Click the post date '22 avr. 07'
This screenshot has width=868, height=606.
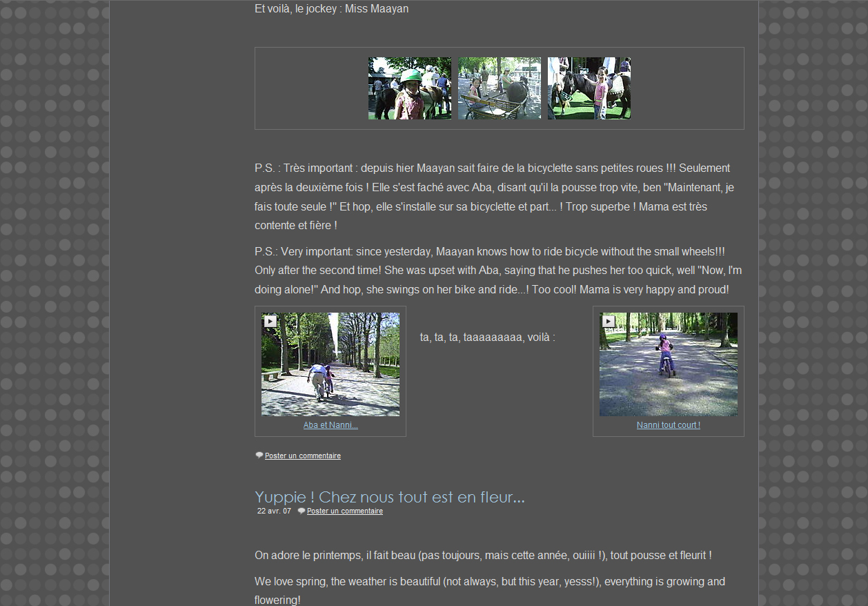pyautogui.click(x=274, y=511)
